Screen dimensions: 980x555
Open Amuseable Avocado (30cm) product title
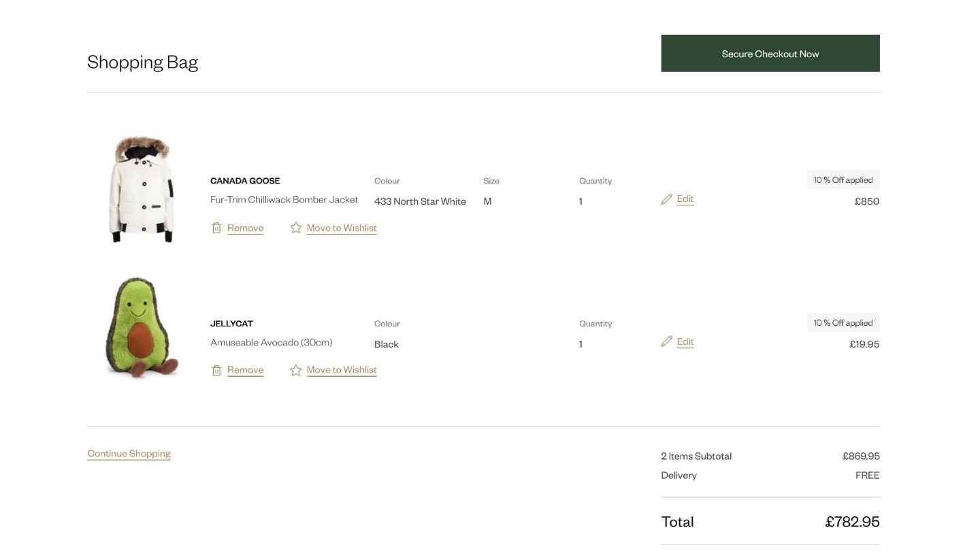pos(271,342)
